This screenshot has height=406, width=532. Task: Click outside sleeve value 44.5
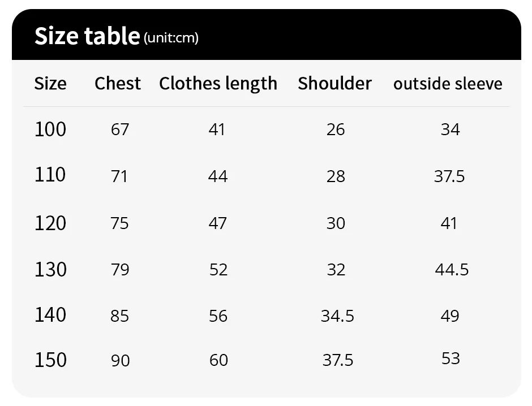[x=452, y=270]
